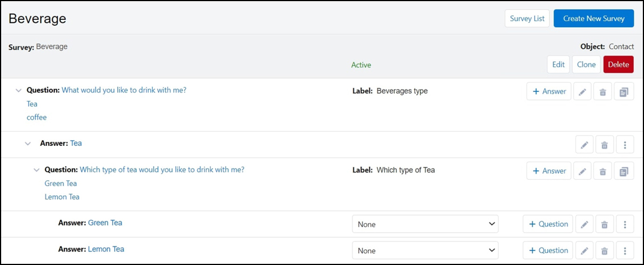Image resolution: width=644 pixels, height=265 pixels.
Task: Click the Survey List button
Action: click(527, 18)
